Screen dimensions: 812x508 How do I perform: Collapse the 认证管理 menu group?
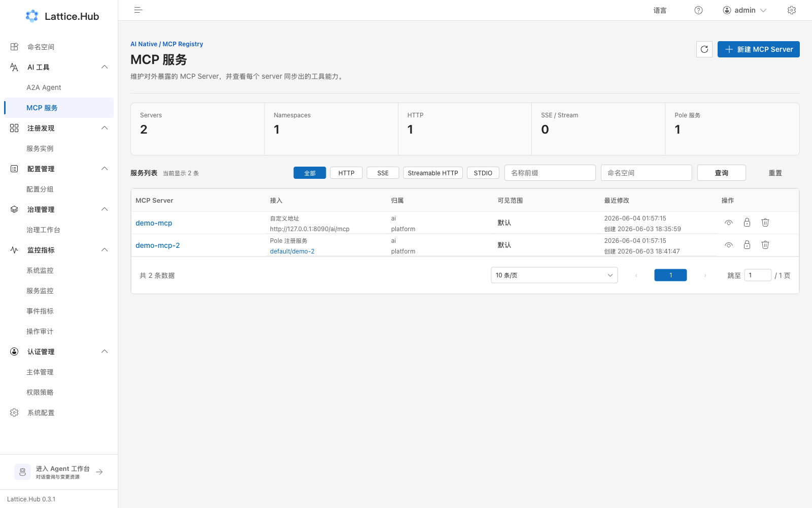[105, 352]
